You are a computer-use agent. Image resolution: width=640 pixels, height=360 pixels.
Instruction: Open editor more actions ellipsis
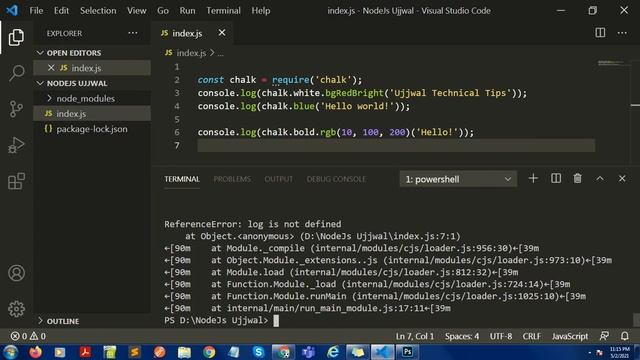coord(622,33)
